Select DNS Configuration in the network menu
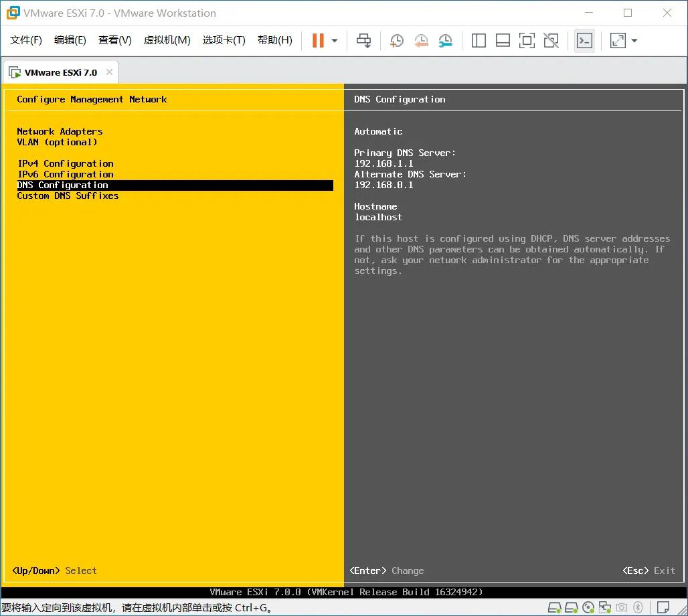Image resolution: width=688 pixels, height=616 pixels. (62, 185)
